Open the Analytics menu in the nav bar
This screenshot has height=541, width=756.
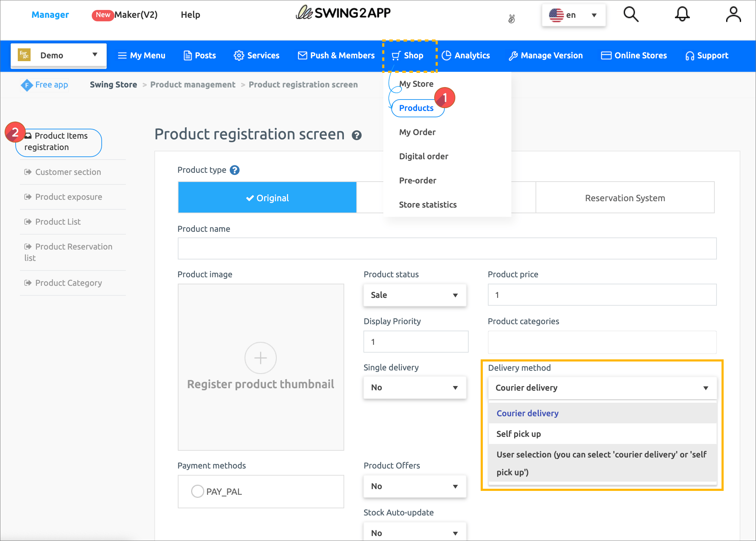click(x=466, y=55)
